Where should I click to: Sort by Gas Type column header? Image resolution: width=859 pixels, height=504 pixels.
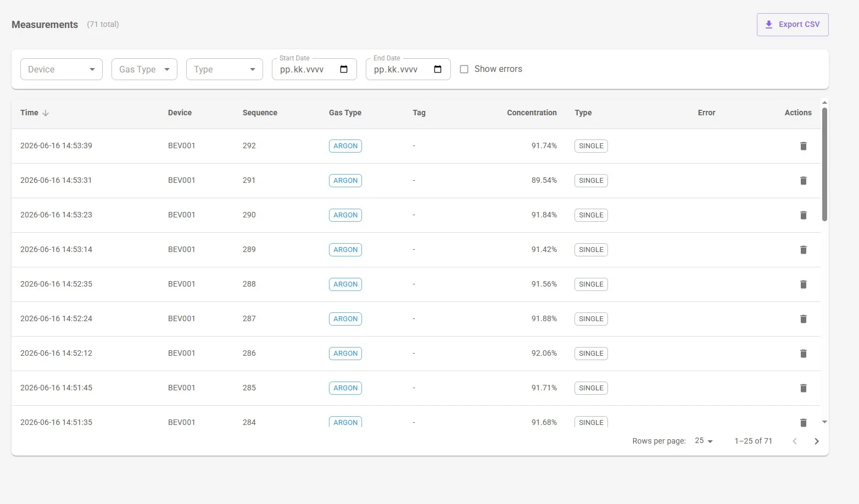coord(345,113)
